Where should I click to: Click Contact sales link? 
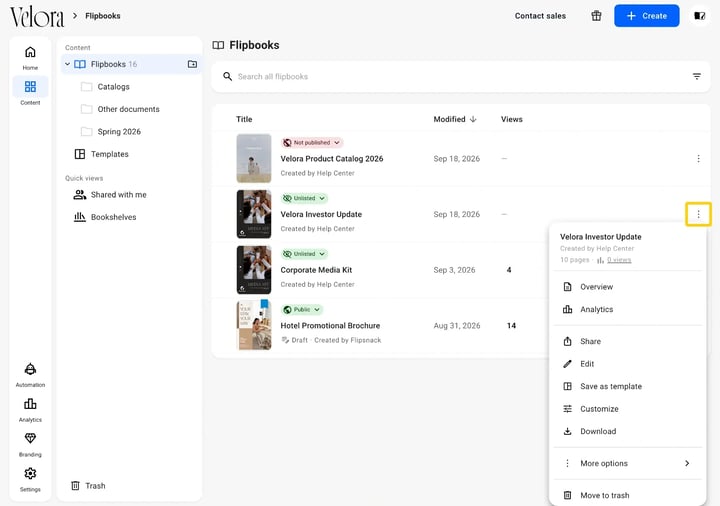(540, 16)
